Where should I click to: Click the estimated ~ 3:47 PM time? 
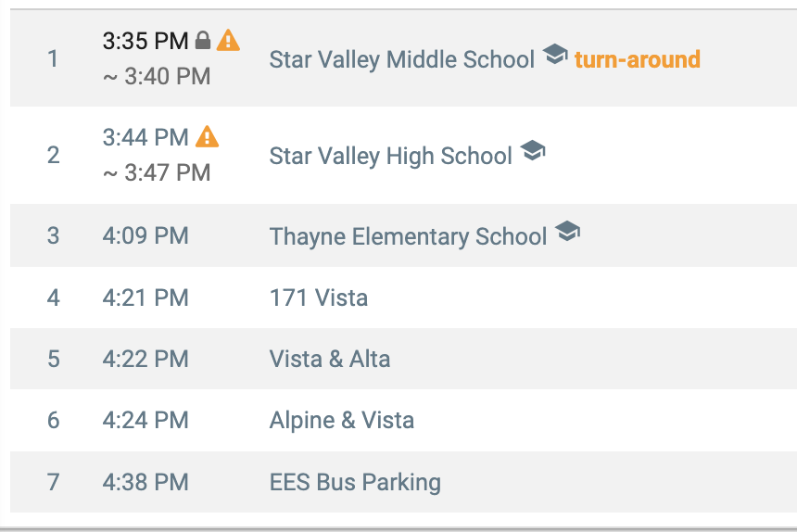point(157,172)
